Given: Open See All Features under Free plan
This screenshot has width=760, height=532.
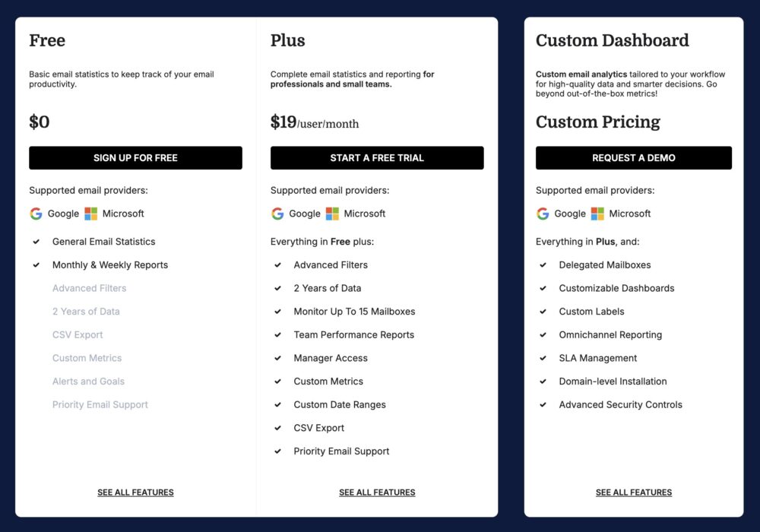Looking at the screenshot, I should (x=135, y=492).
